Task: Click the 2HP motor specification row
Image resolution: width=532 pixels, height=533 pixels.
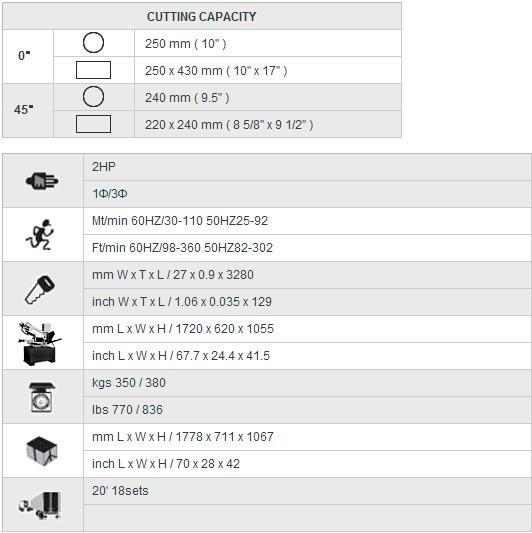Action: [307, 167]
